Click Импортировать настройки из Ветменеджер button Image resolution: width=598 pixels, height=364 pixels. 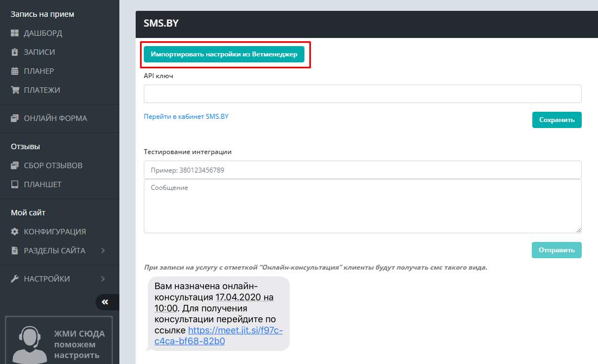(224, 54)
